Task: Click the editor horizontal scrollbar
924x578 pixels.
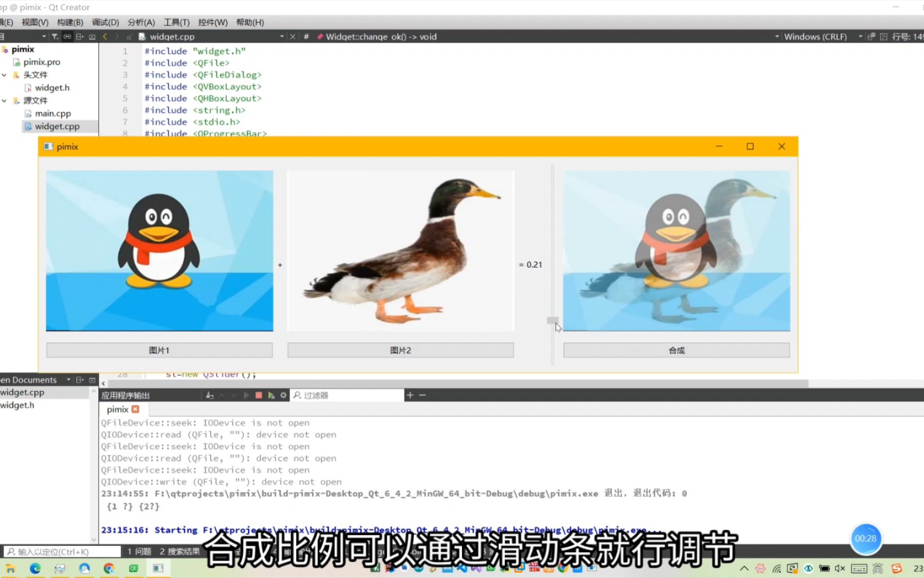Action: (457, 383)
